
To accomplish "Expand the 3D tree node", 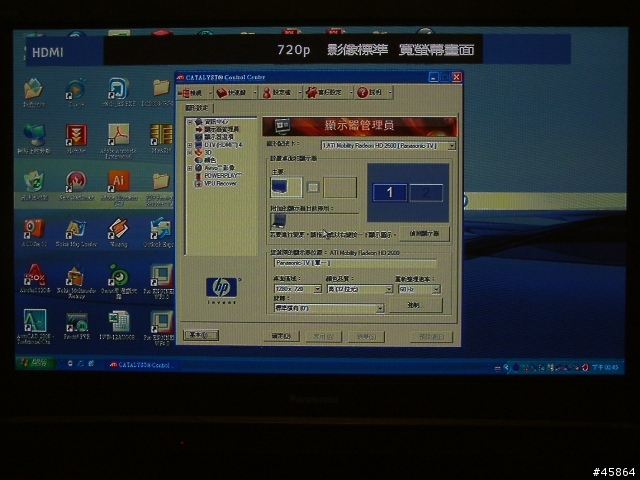I will click(189, 152).
